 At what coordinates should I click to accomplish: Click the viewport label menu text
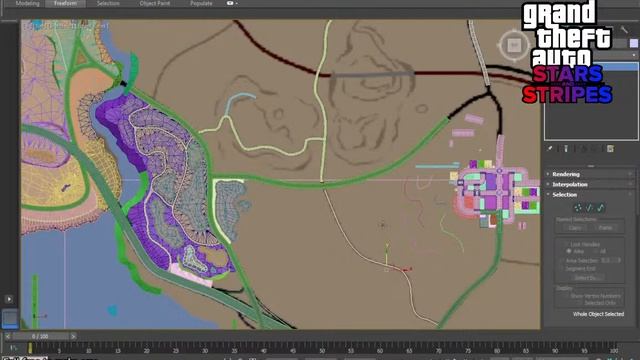(67, 26)
